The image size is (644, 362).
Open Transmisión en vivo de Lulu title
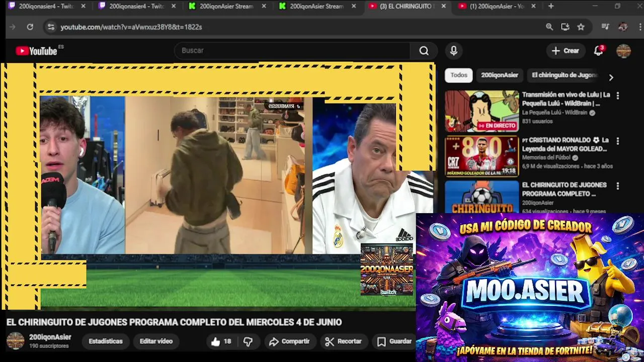(566, 99)
